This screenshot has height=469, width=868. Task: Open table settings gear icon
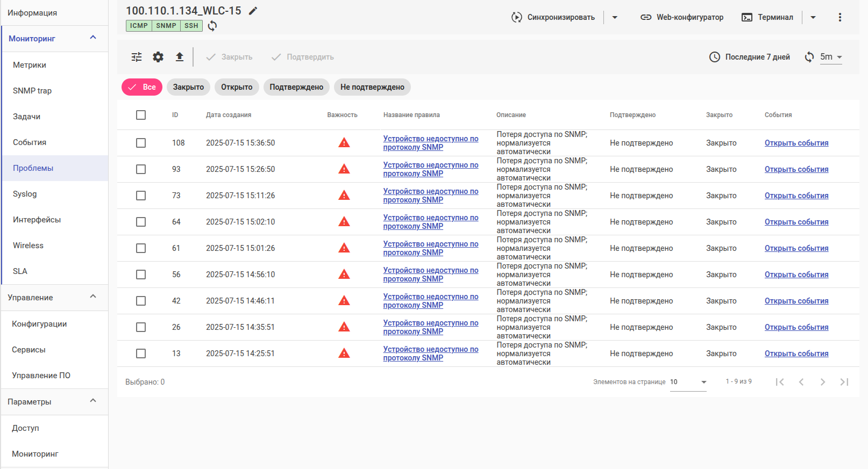(x=158, y=57)
